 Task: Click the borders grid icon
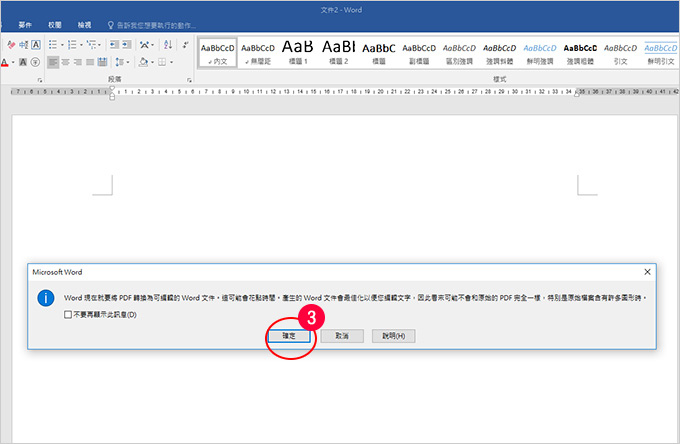162,62
